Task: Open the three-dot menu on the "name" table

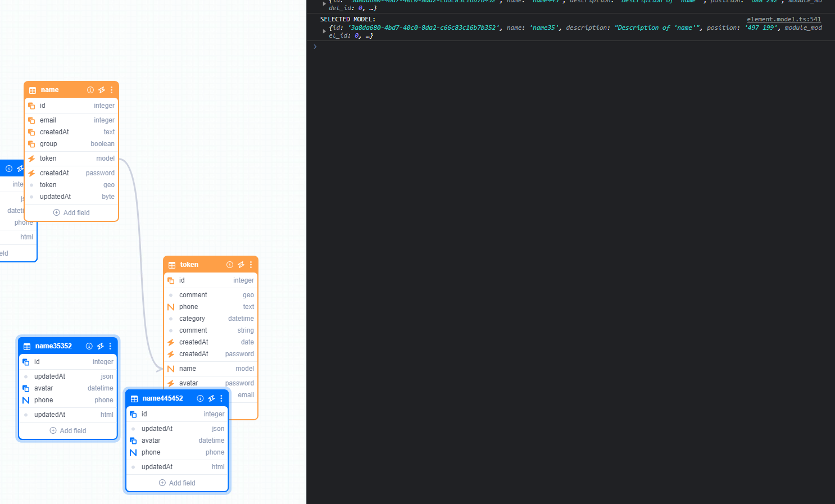Action: [x=111, y=90]
